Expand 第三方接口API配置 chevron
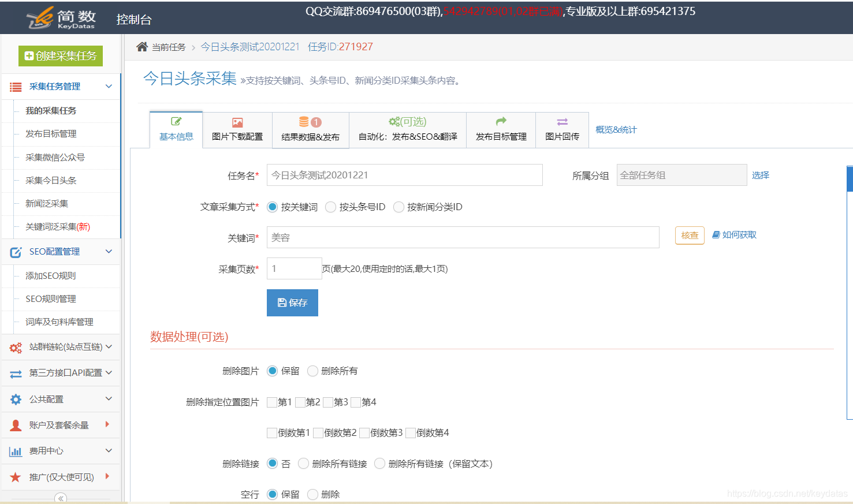Screen dimensions: 853x504 pos(109,373)
